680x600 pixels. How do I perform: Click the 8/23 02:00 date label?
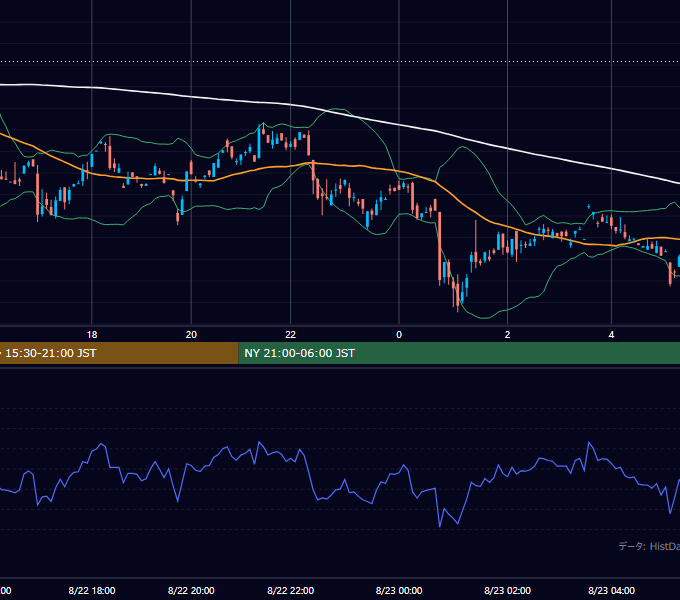[507, 590]
